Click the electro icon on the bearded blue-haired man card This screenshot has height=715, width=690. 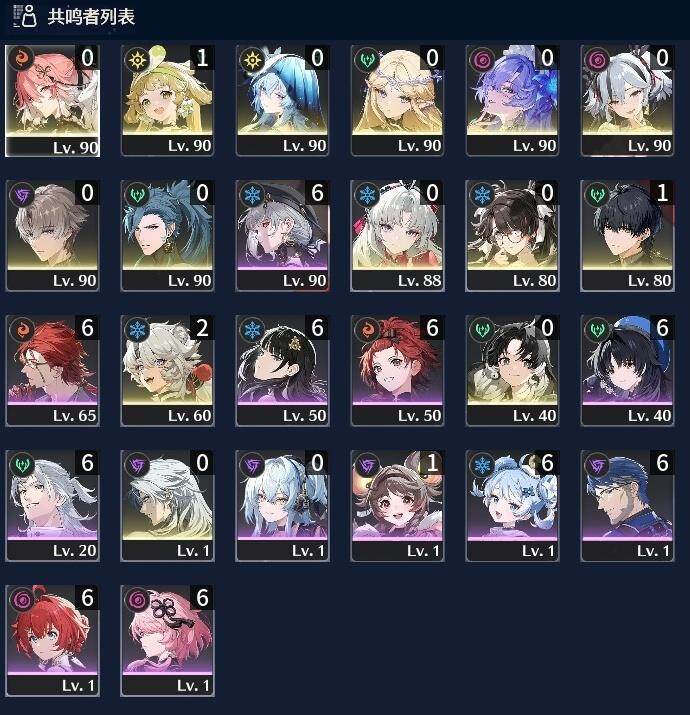[597, 465]
